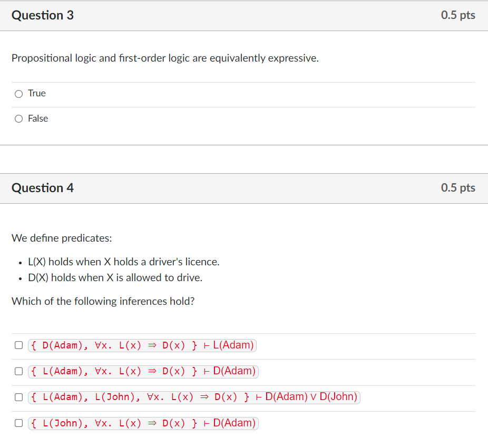This screenshot has height=448, width=488.
Task: Check the option with premise L(Adam) concluding D(Adam)
Action: [x=18, y=371]
